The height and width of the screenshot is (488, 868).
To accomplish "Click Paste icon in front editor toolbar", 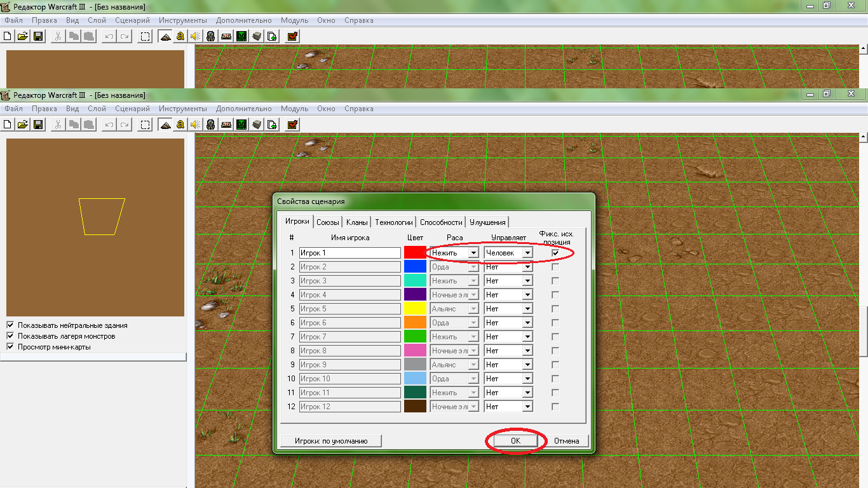I will pos(89,125).
